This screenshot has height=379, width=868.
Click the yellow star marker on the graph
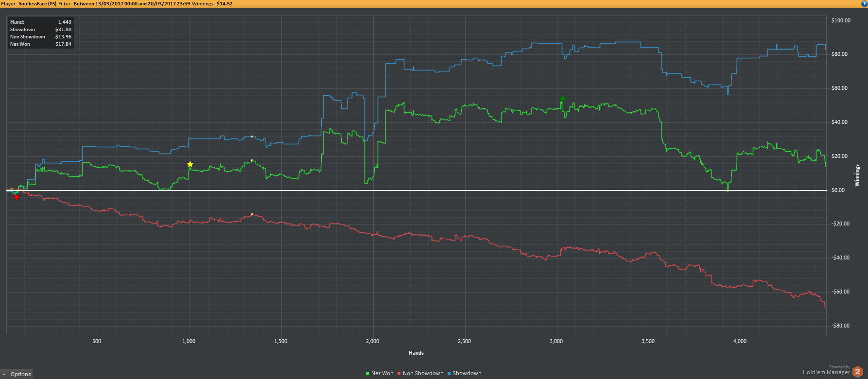point(190,164)
